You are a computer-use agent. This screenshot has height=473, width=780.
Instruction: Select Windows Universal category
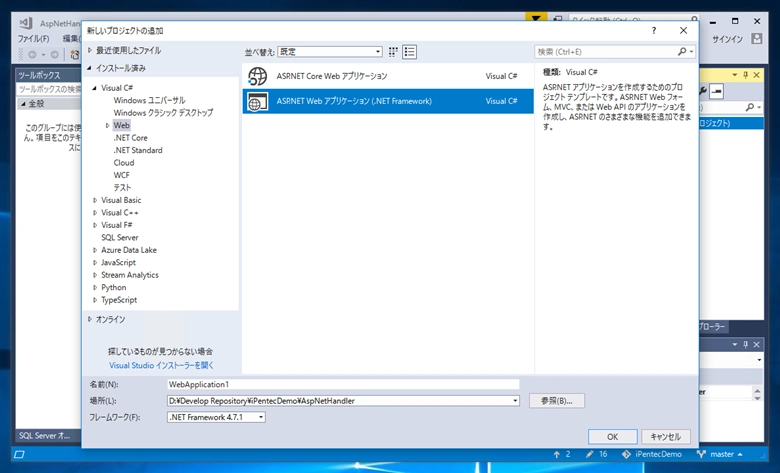coord(149,100)
